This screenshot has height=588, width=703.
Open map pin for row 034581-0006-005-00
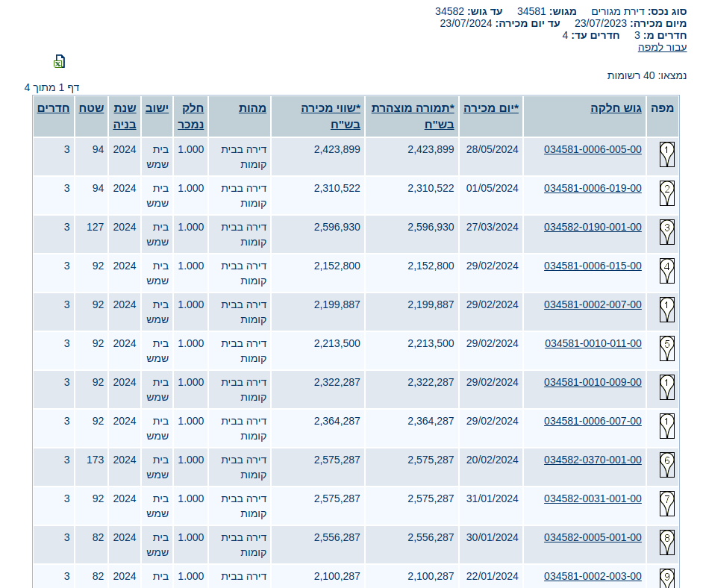(x=666, y=154)
